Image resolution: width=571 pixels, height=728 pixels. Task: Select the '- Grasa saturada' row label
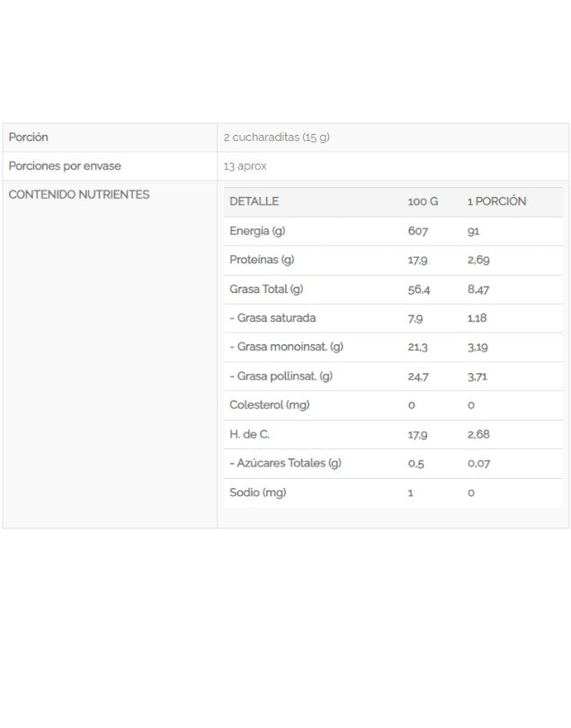272,317
